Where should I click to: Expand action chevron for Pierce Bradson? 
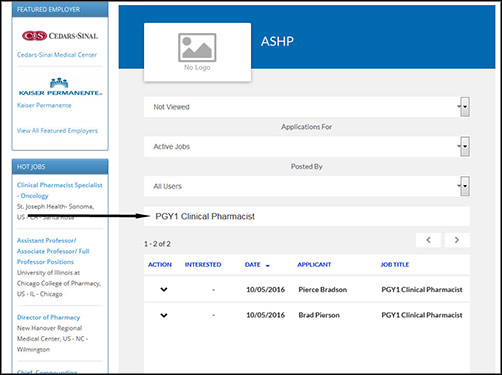click(164, 289)
